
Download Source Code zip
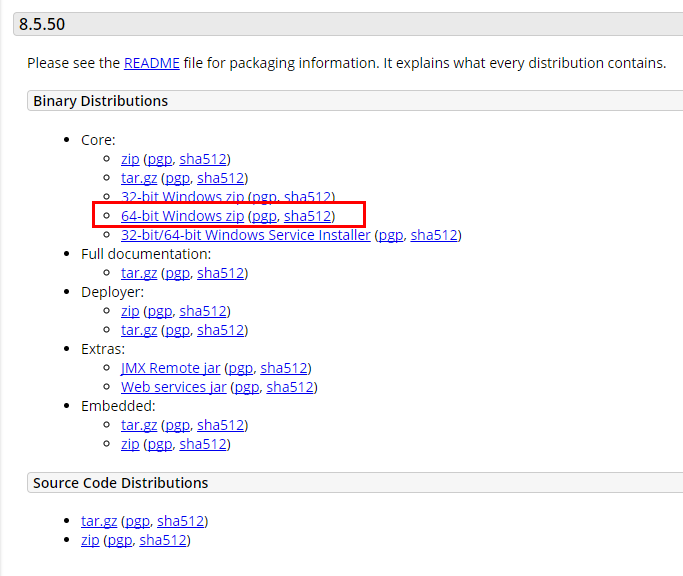pos(90,540)
